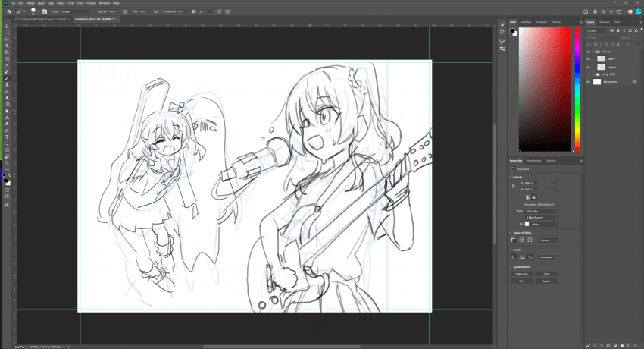Open the brush preset picker arrow
644x349 pixels.
click(x=38, y=11)
